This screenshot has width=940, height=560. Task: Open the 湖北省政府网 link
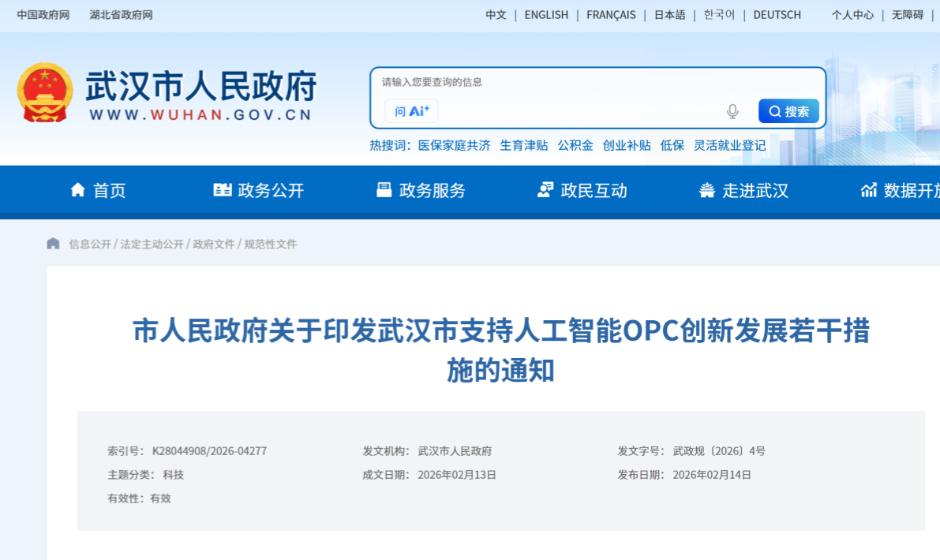pyautogui.click(x=121, y=15)
